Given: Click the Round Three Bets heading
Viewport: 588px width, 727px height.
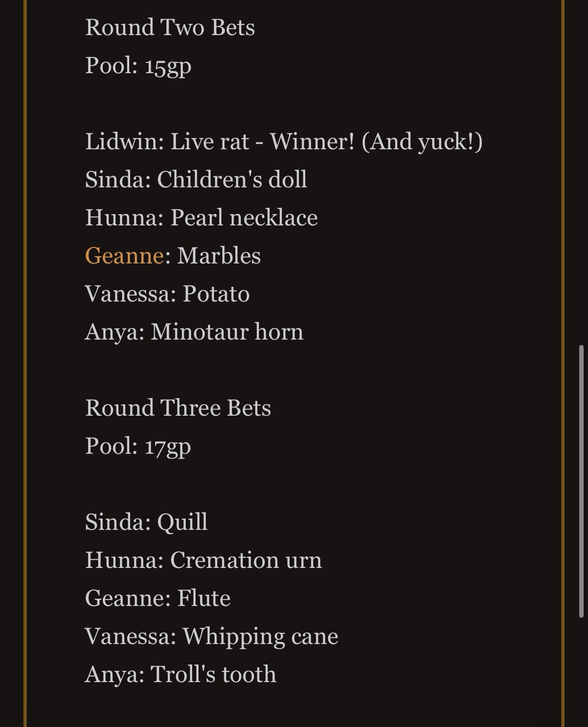Looking at the screenshot, I should click(x=178, y=408).
